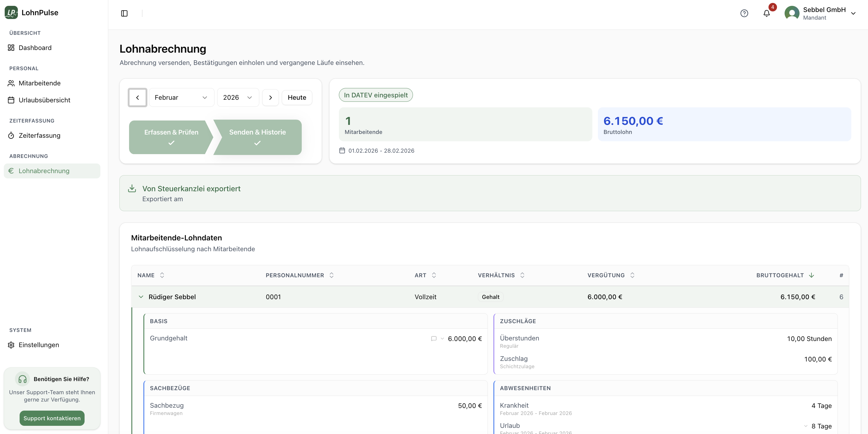868x434 pixels.
Task: Open the 2026 year dropdown
Action: [x=238, y=97]
